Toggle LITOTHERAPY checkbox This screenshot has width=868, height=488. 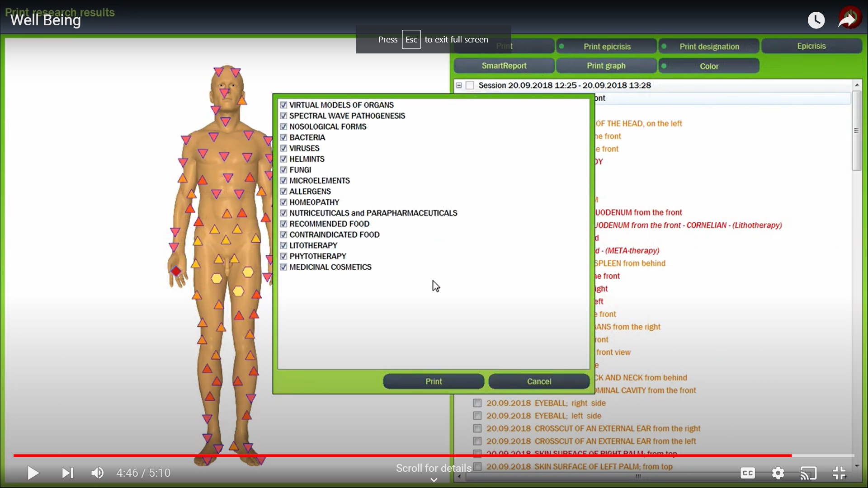[283, 246]
